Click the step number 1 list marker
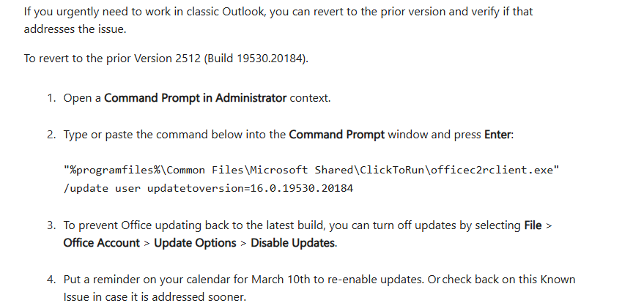Viewport: 644px width, 303px height. click(x=51, y=98)
